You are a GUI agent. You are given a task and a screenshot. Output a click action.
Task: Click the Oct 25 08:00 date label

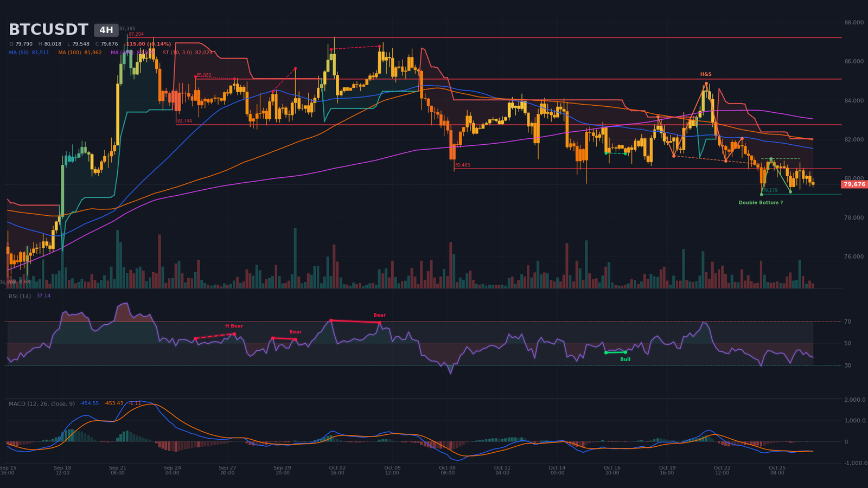tap(777, 470)
